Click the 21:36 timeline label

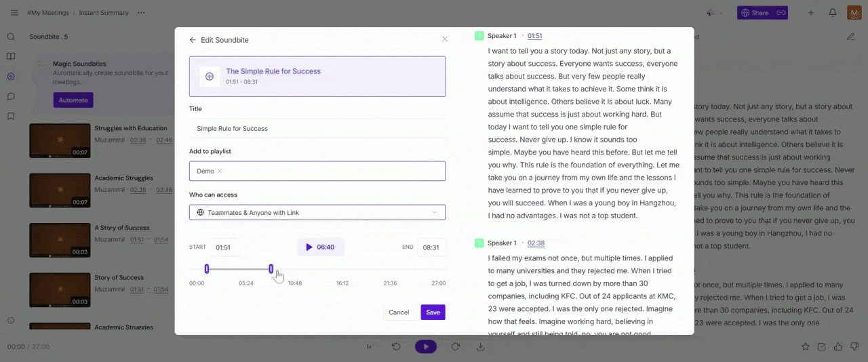(x=390, y=283)
